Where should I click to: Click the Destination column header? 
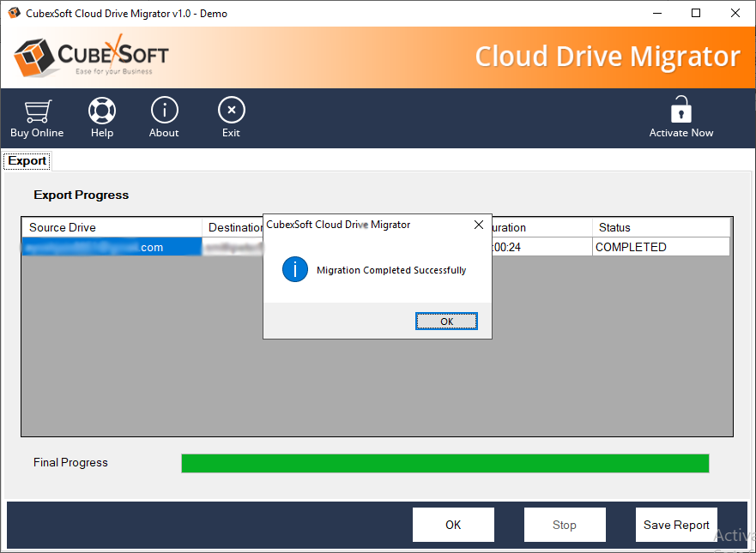click(233, 227)
